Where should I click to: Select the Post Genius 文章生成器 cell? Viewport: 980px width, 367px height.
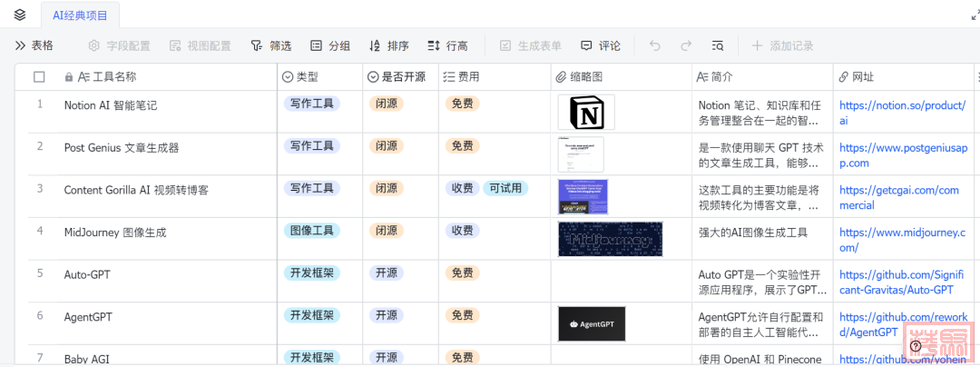(168, 154)
